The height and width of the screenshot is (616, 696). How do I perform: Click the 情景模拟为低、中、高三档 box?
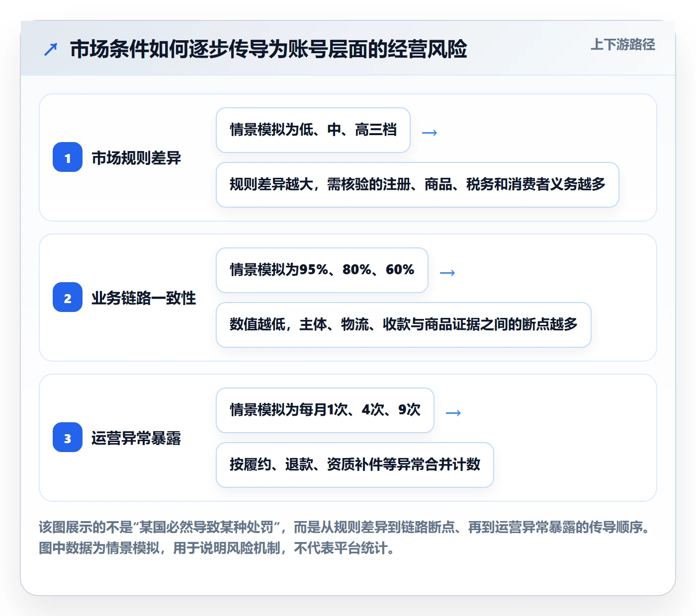point(313,130)
